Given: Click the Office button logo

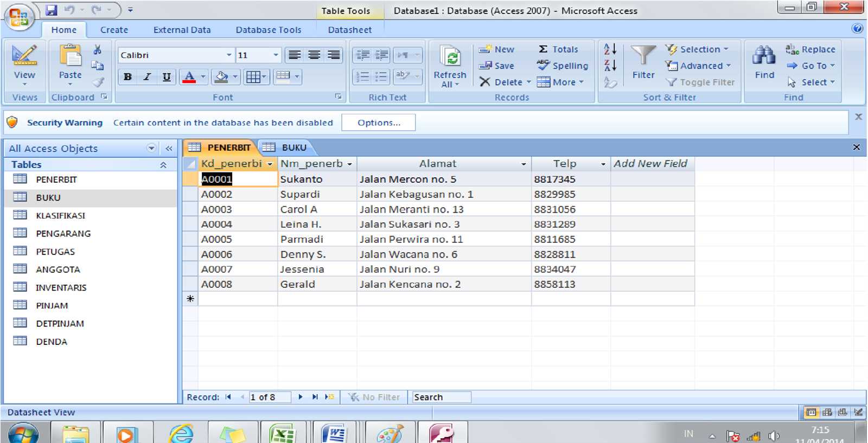Looking at the screenshot, I should point(18,17).
